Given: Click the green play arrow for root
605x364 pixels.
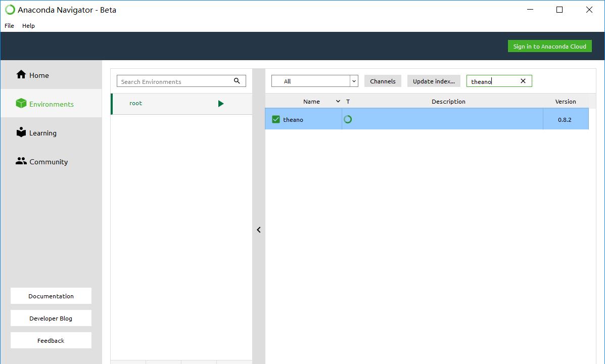Looking at the screenshot, I should 221,104.
